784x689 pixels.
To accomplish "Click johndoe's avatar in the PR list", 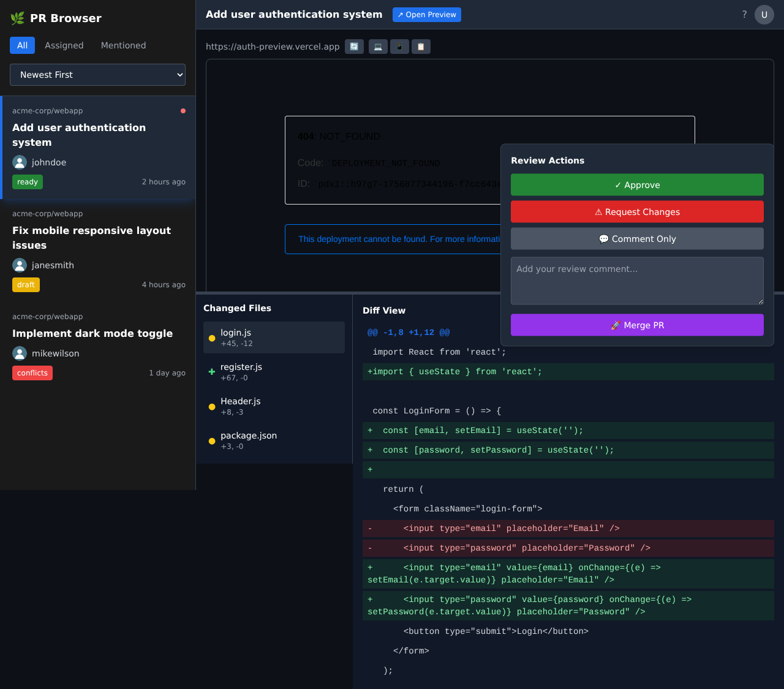I will 20,162.
